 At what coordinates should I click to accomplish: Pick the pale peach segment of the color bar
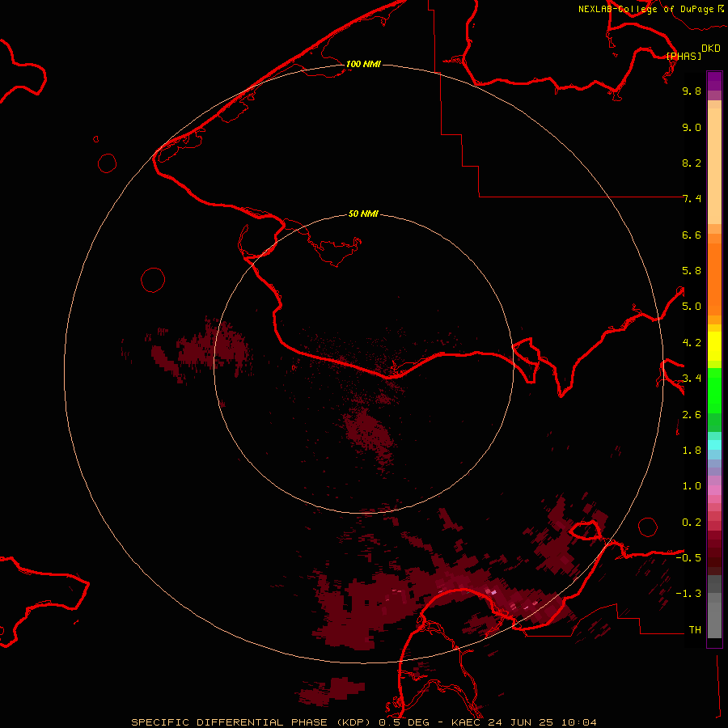[714, 166]
